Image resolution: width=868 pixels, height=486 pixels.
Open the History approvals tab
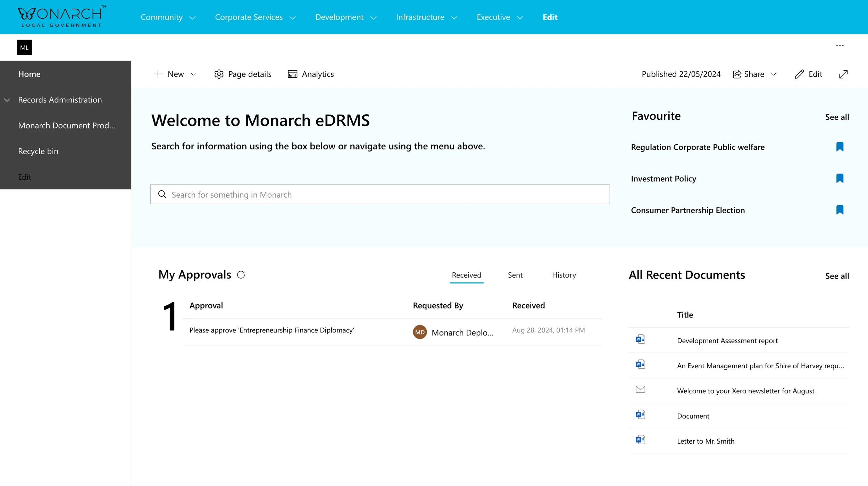pyautogui.click(x=564, y=275)
